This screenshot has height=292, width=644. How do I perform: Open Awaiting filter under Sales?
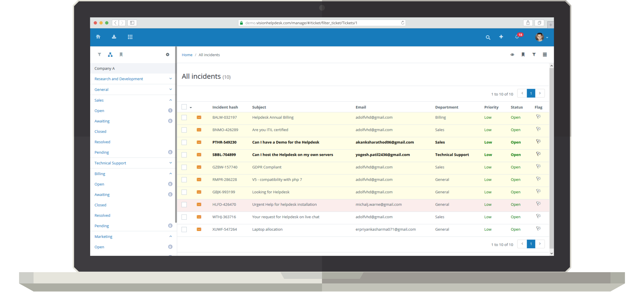pyautogui.click(x=102, y=121)
